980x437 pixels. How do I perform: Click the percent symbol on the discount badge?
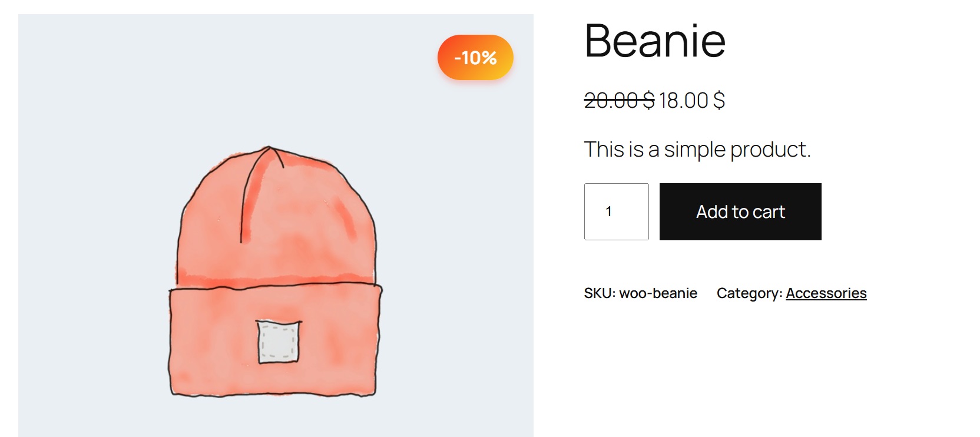489,58
